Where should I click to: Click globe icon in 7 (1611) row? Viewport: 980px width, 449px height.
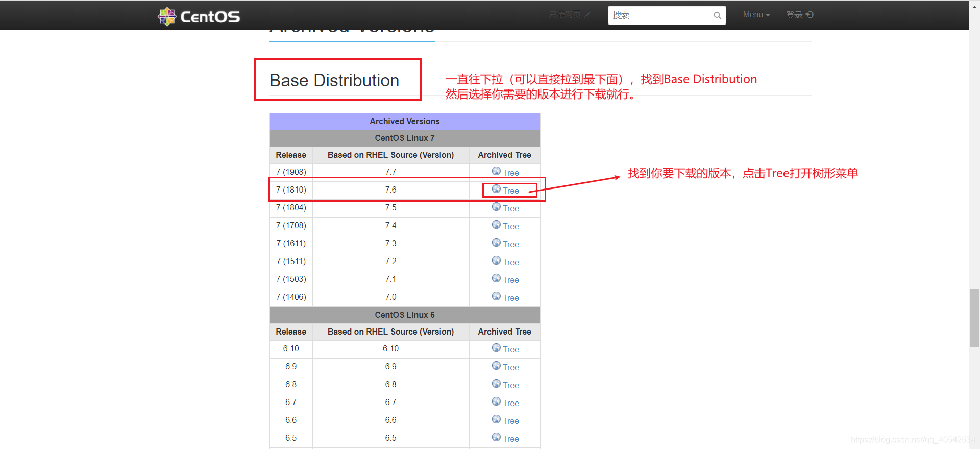496,242
